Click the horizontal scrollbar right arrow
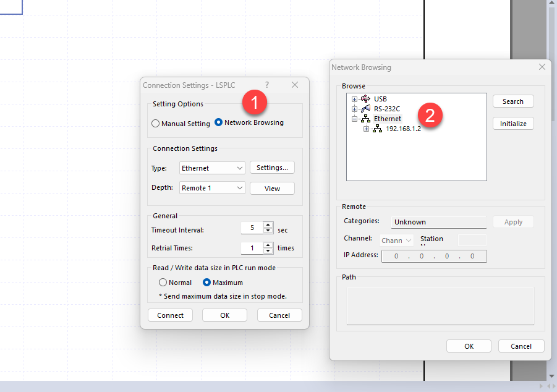 pyautogui.click(x=541, y=386)
